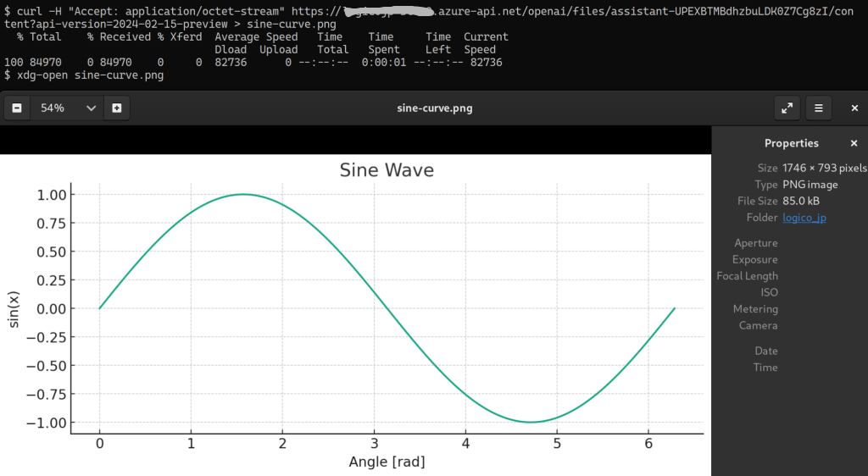The image size is (868, 476).
Task: Select the PNG image type value
Action: pyautogui.click(x=810, y=185)
